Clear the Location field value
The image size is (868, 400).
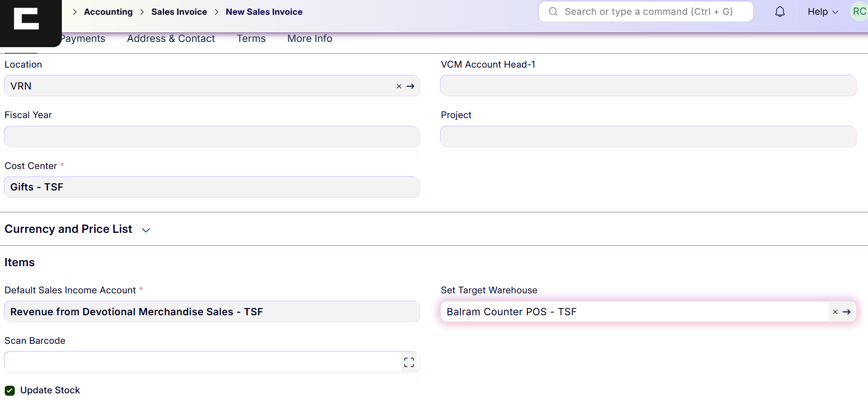(399, 86)
